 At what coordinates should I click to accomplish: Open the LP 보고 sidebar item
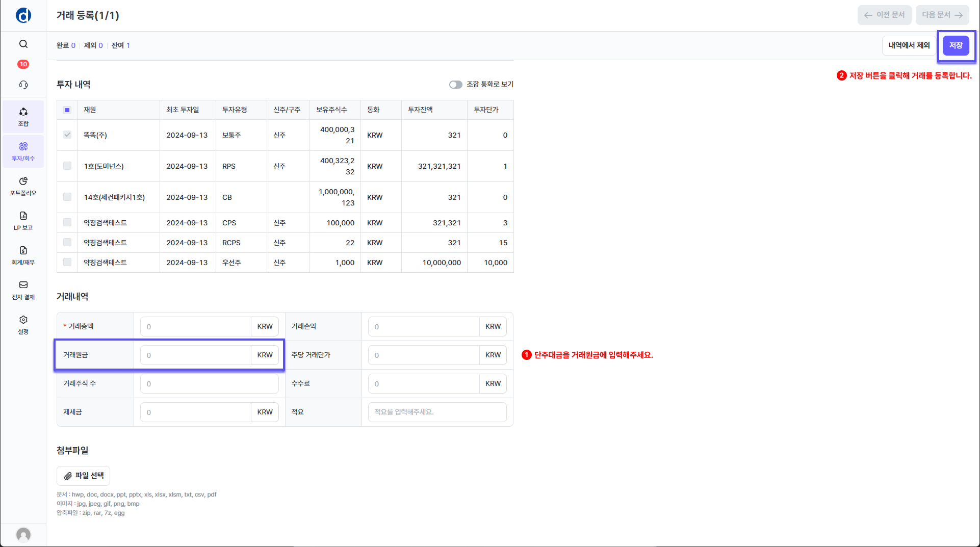(23, 221)
